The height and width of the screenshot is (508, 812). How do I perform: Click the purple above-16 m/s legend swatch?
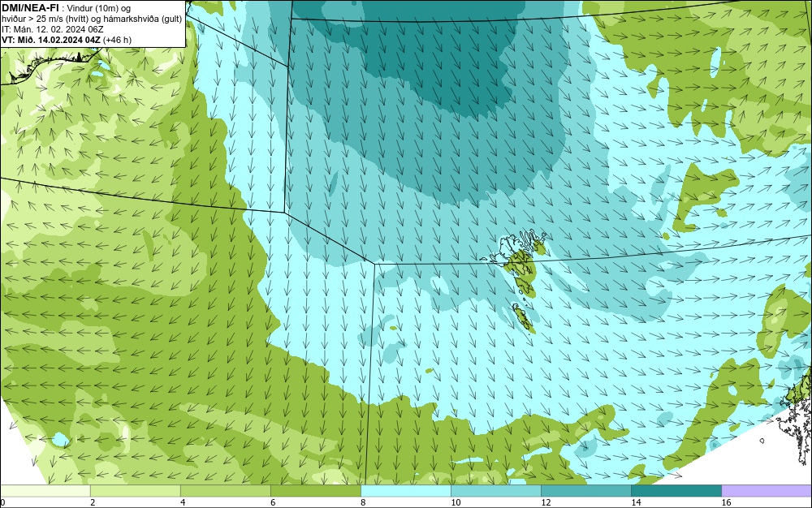point(767,490)
